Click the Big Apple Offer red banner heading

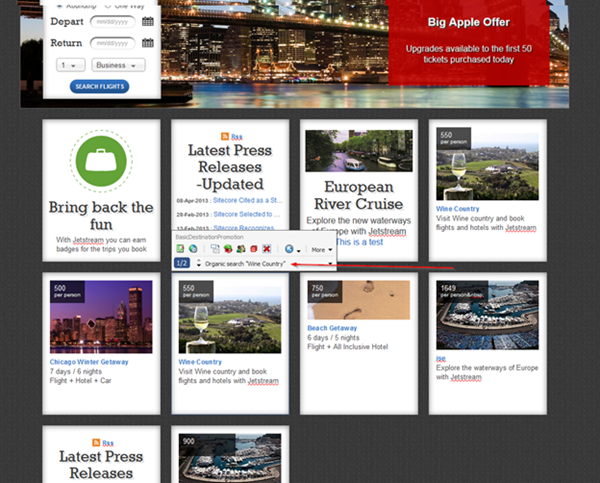pos(469,22)
